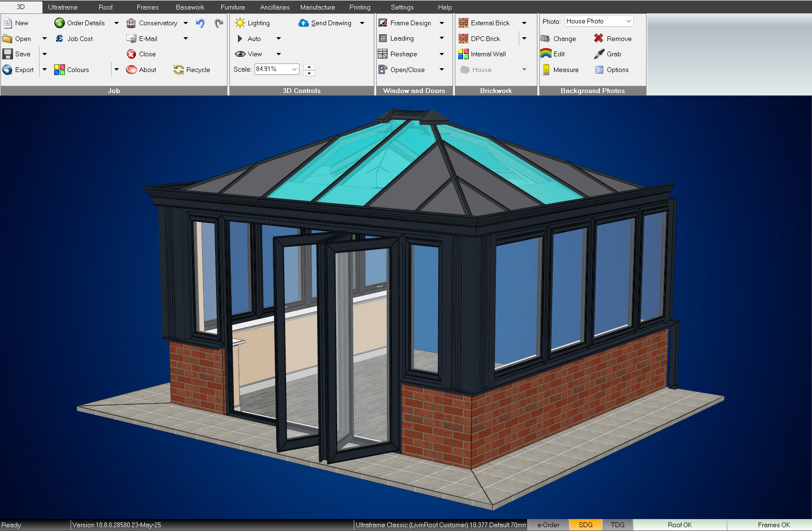The height and width of the screenshot is (531, 812).
Task: Click the Lighting sun icon
Action: pyautogui.click(x=240, y=23)
